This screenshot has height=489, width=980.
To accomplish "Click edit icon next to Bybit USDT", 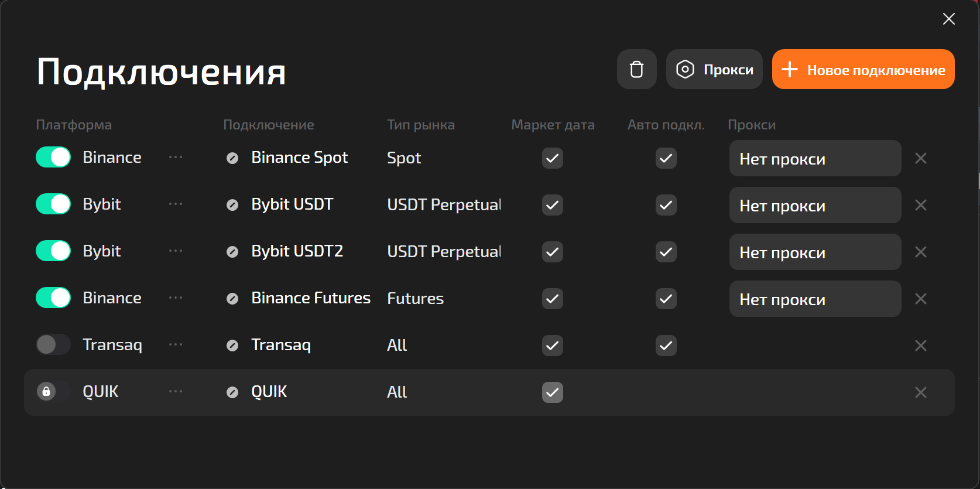I will 232,205.
